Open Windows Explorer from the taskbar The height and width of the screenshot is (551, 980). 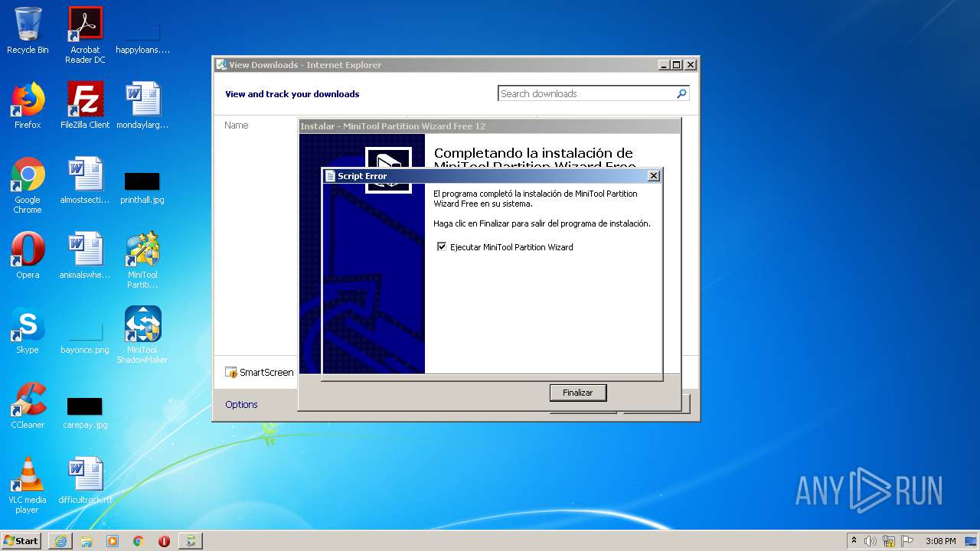click(87, 541)
